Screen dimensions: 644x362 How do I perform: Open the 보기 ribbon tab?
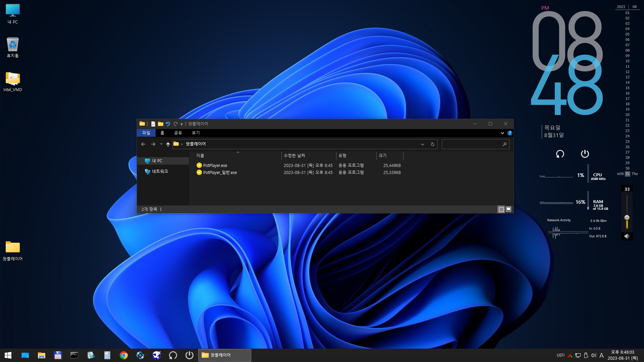click(x=196, y=133)
